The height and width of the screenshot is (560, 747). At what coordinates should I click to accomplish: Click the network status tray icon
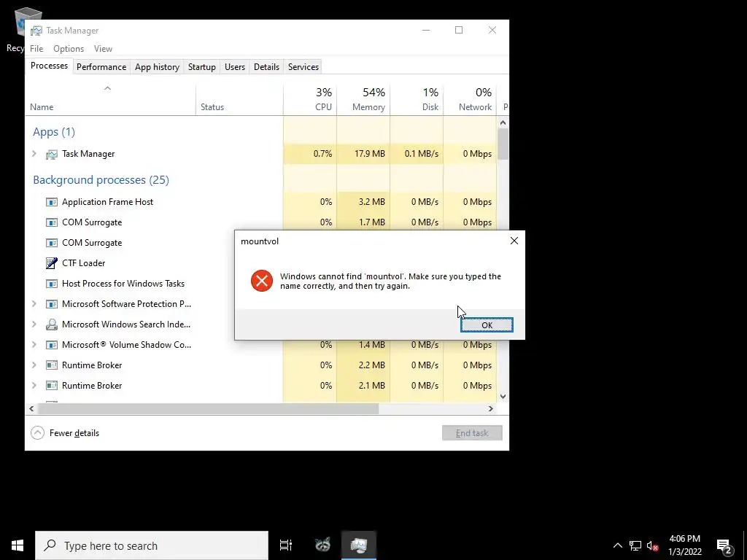point(635,545)
